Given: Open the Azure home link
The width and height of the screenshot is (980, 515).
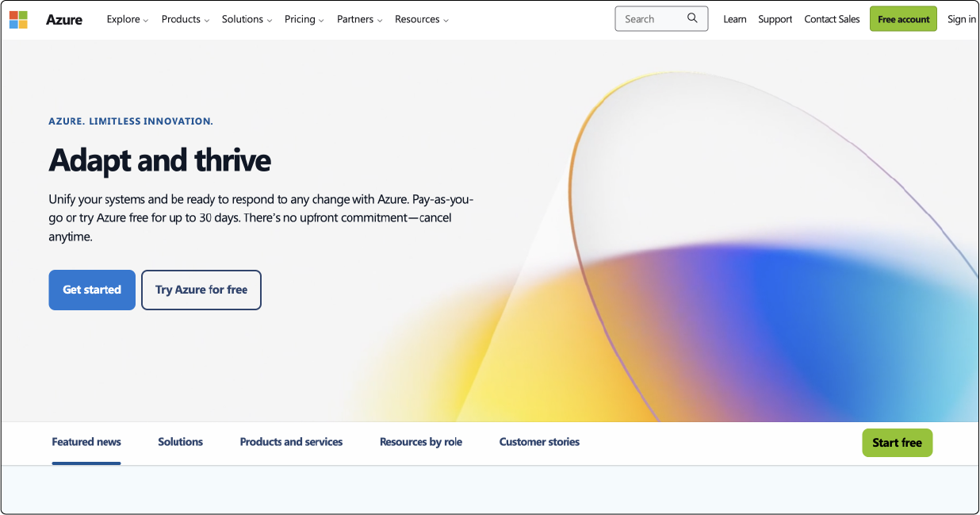Looking at the screenshot, I should pyautogui.click(x=64, y=20).
